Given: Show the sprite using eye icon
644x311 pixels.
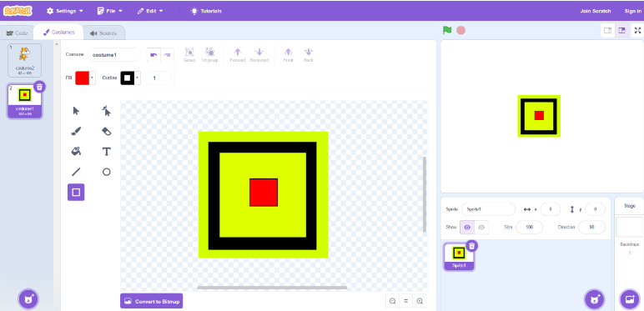Looking at the screenshot, I should point(467,227).
